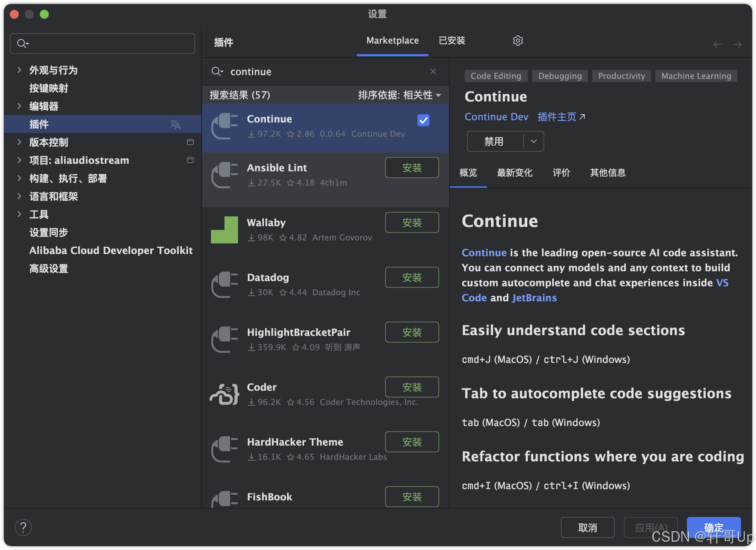Navigate back with the left arrow

coord(717,44)
